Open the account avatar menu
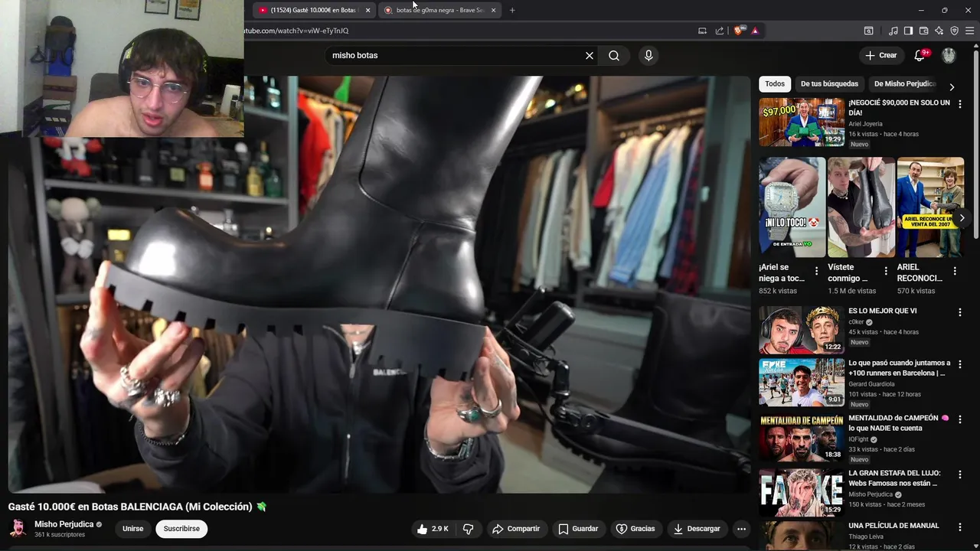The image size is (980, 551). pos(949,55)
